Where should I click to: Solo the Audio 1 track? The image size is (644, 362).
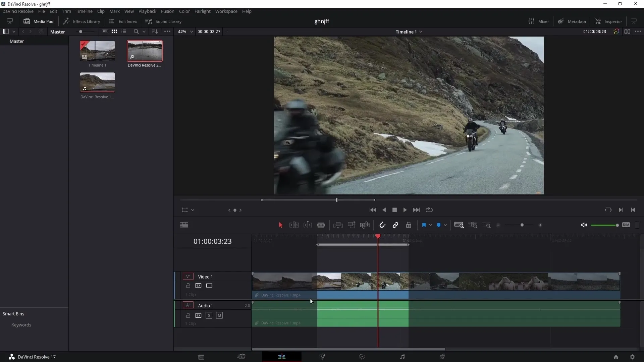coord(209,315)
